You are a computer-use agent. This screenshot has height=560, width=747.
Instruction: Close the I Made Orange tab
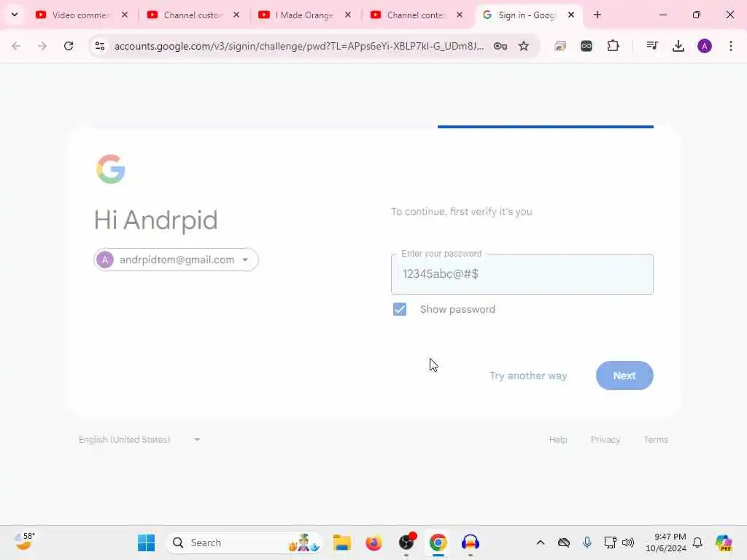[348, 15]
